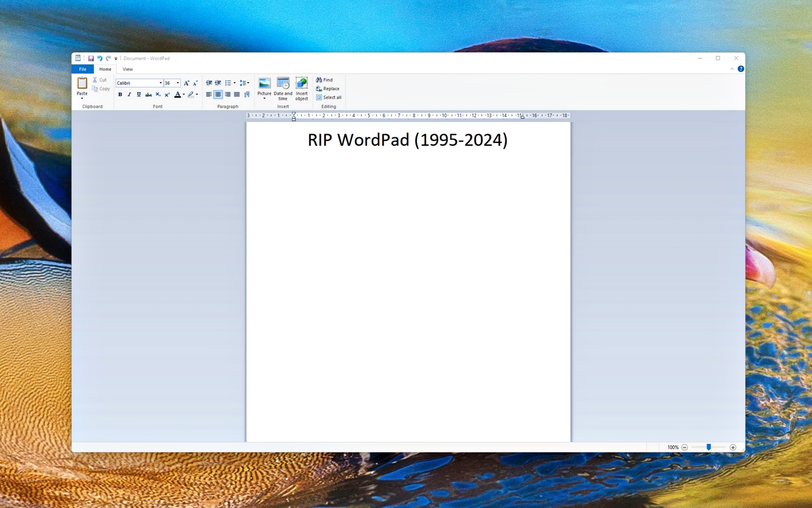Open the highlight color dropdown arrow

tap(197, 95)
